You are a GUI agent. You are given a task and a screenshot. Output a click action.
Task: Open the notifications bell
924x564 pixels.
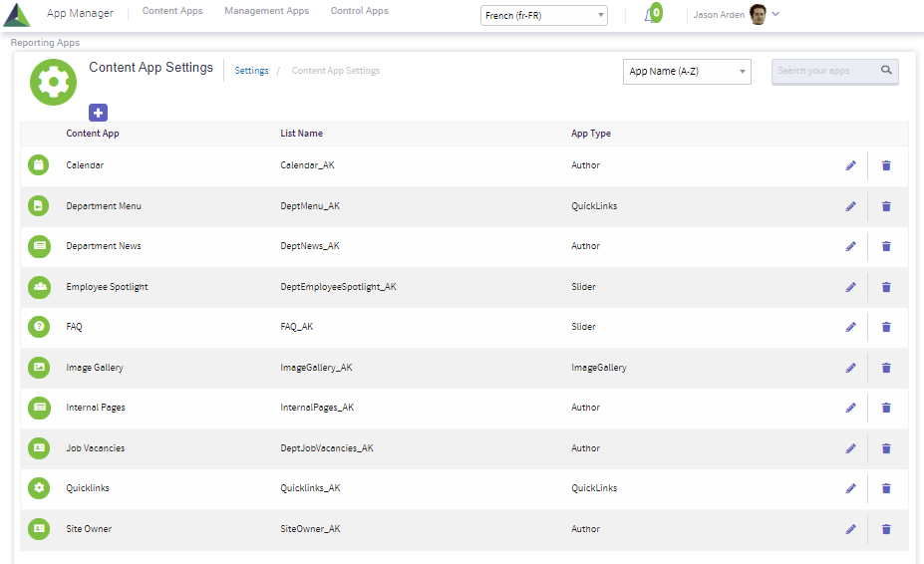click(x=651, y=15)
